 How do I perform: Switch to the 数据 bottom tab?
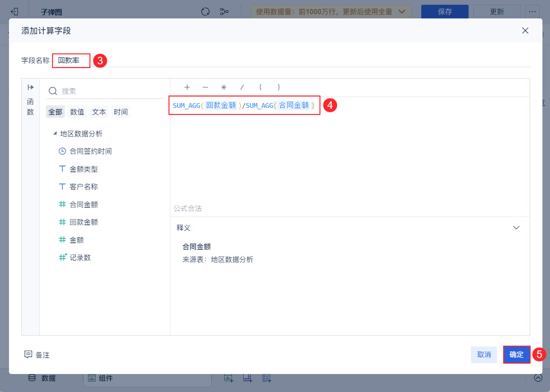coord(42,378)
